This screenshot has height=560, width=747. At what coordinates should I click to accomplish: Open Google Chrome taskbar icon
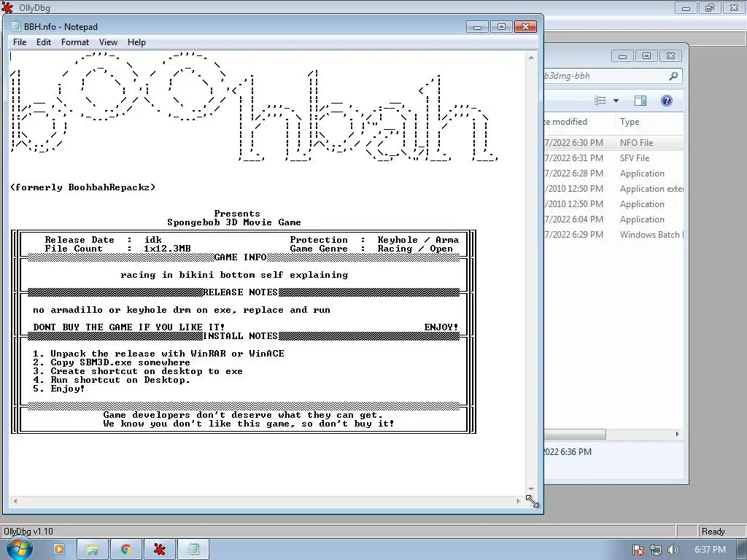[x=125, y=550]
